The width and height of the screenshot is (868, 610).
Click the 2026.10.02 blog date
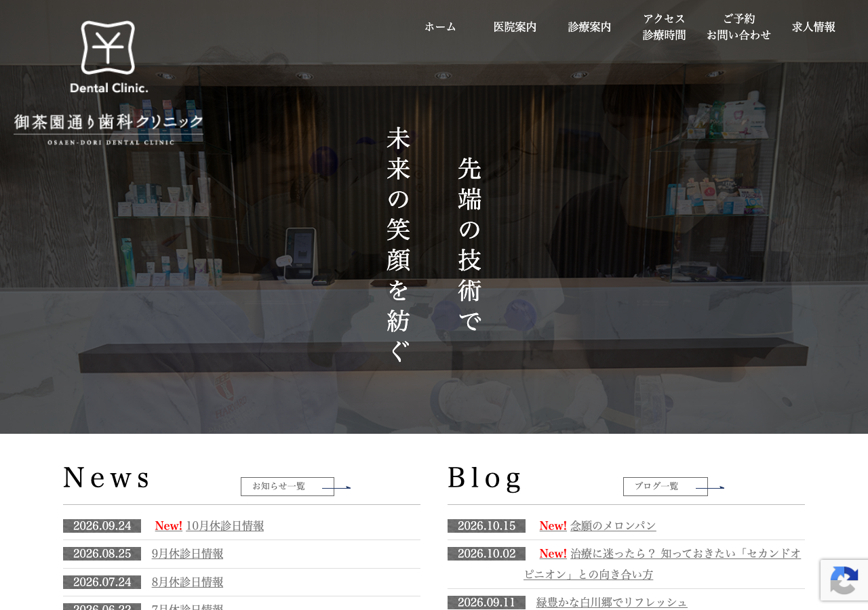point(487,554)
